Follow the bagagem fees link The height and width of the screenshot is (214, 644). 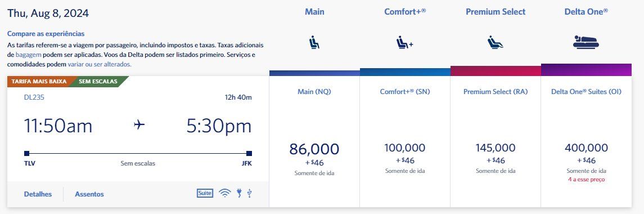click(x=29, y=54)
